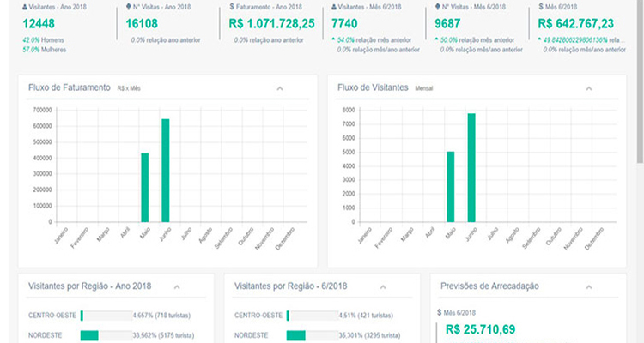This screenshot has height=343, width=644.
Task: Click the R$ 25.710,69 forecast value
Action: (481, 329)
